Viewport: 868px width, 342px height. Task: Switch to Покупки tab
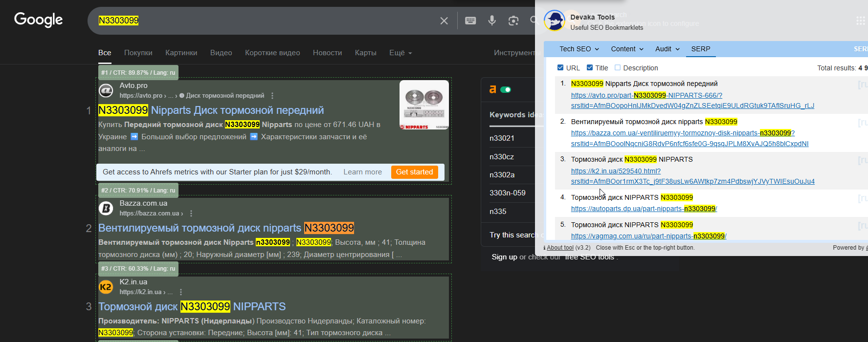tap(138, 53)
